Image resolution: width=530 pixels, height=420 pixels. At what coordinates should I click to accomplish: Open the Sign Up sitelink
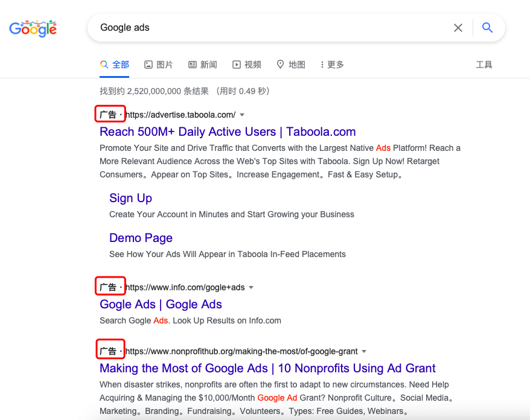(130, 199)
